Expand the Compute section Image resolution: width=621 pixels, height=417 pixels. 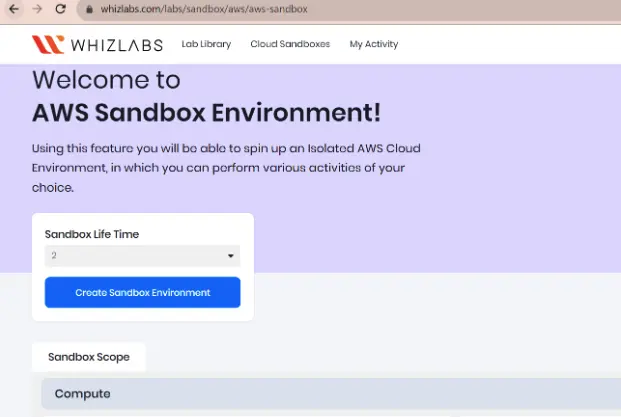(x=331, y=394)
